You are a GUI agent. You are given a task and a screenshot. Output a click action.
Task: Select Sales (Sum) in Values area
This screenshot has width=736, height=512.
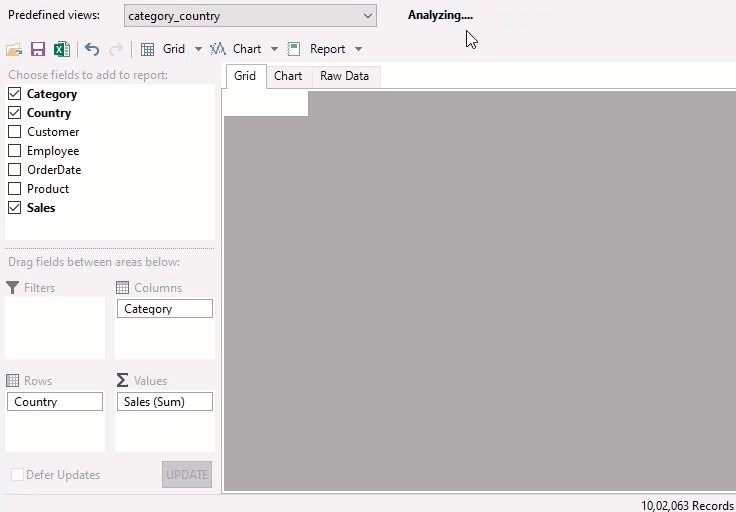tap(163, 402)
